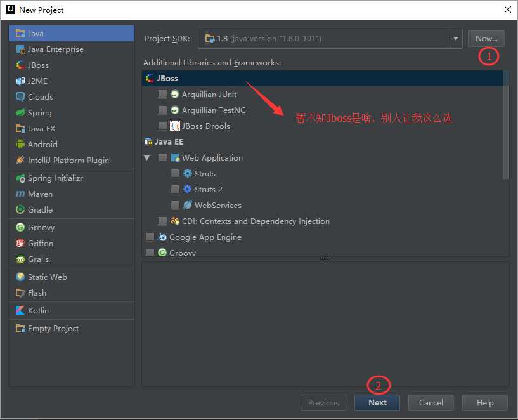Viewport: 518px width, 420px height.
Task: Choose the Spring Initializr icon
Action: (20, 178)
